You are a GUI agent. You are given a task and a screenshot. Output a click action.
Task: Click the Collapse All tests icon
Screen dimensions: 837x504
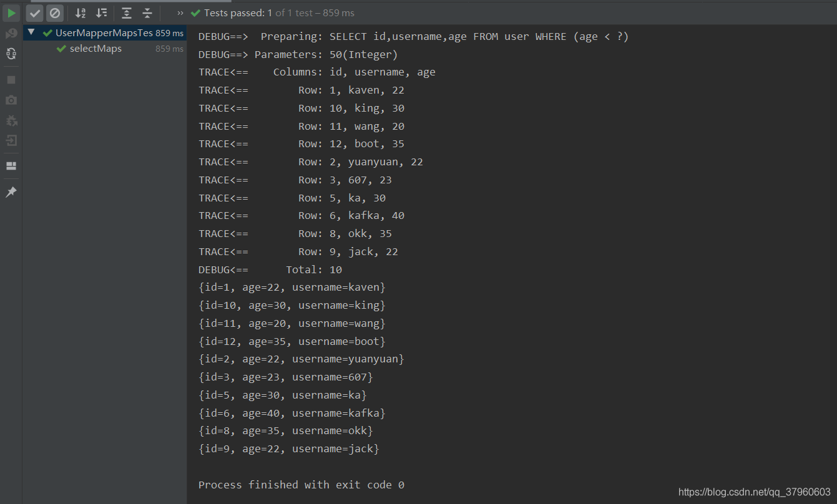pyautogui.click(x=147, y=13)
